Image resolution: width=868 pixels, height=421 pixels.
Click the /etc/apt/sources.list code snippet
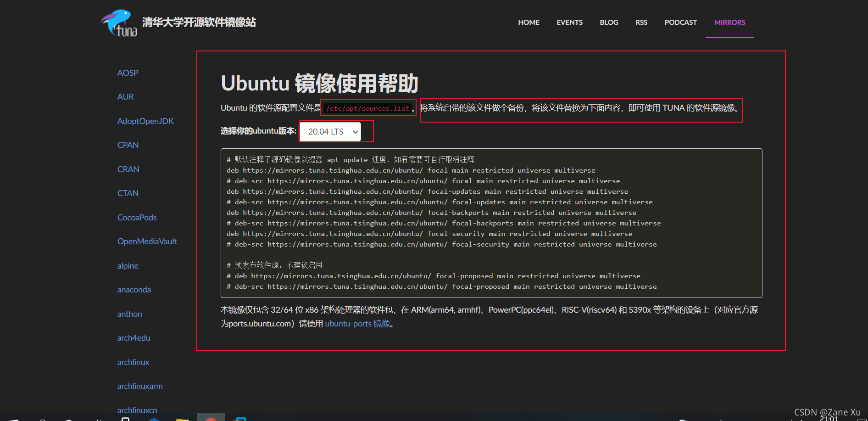pos(367,108)
